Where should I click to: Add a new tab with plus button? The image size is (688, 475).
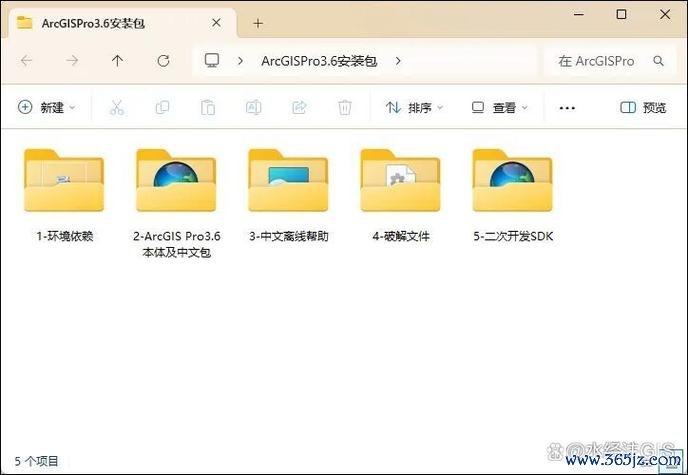click(258, 24)
